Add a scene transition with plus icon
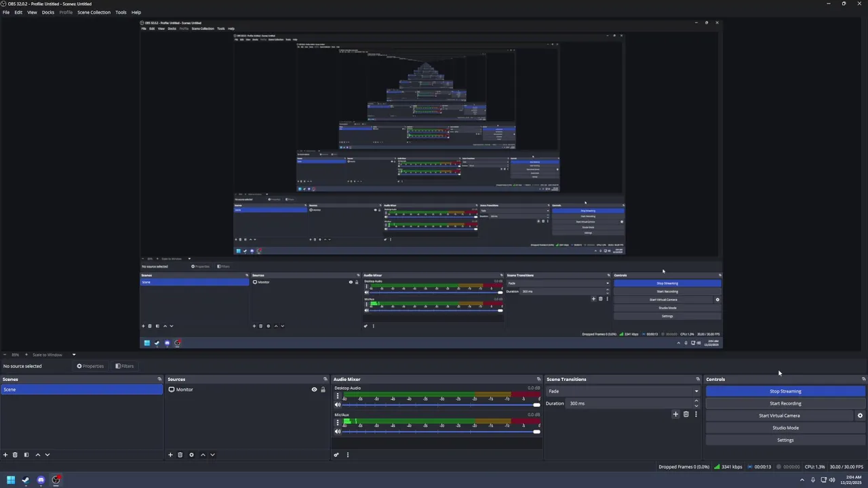Image resolution: width=868 pixels, height=488 pixels. pyautogui.click(x=675, y=414)
